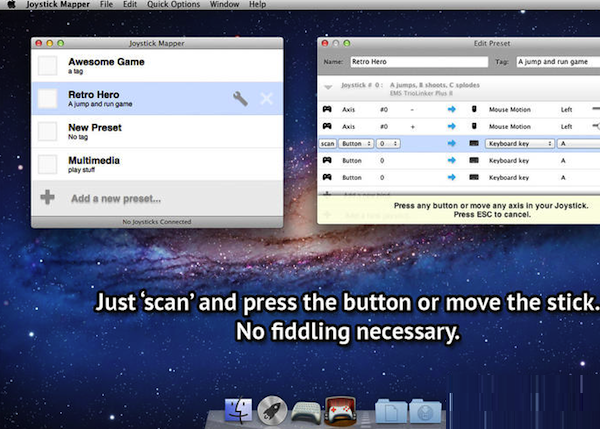Open the Apple menu

pyautogui.click(x=11, y=4)
